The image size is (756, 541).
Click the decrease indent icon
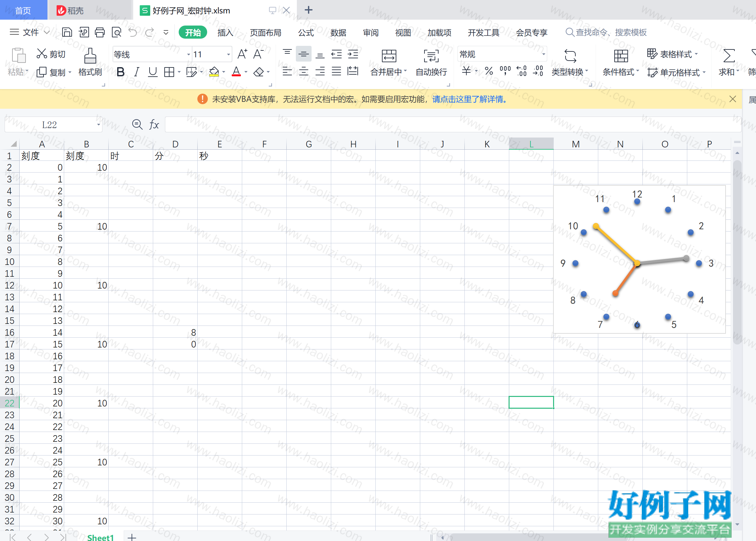coord(336,54)
